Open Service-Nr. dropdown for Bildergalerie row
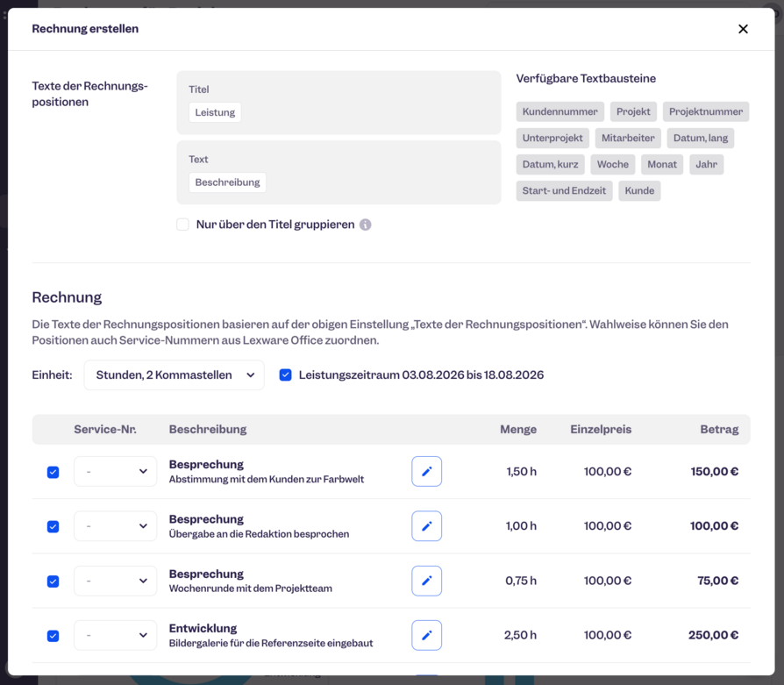This screenshot has height=685, width=784. [x=116, y=635]
